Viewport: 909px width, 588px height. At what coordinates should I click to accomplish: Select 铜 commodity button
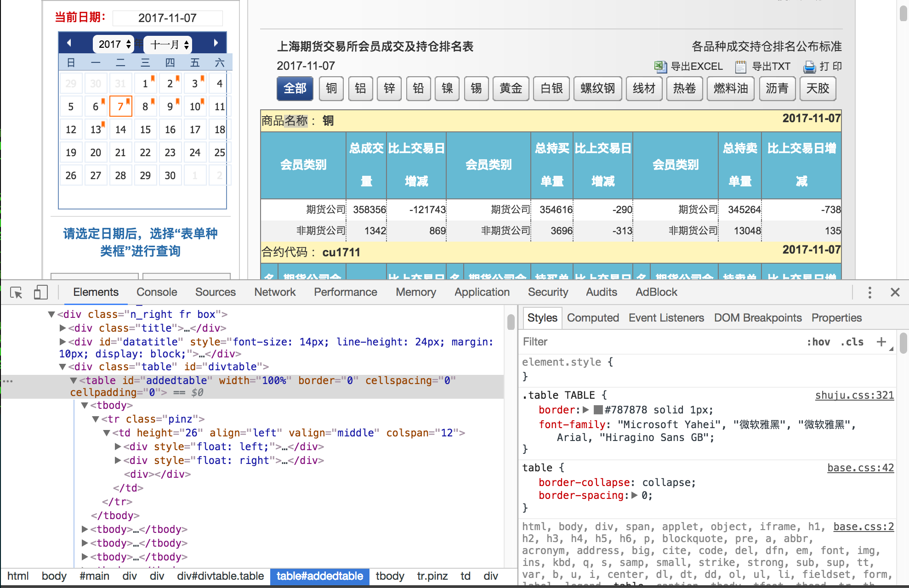331,88
